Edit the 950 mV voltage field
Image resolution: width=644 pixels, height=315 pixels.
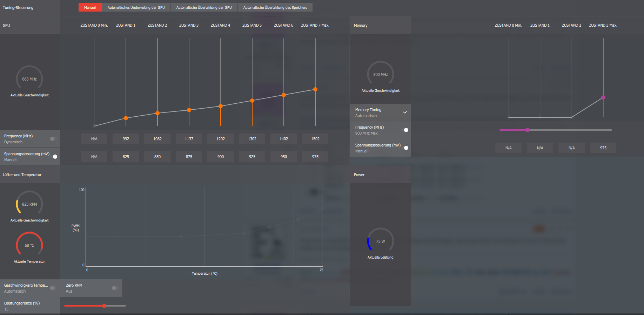pos(284,157)
